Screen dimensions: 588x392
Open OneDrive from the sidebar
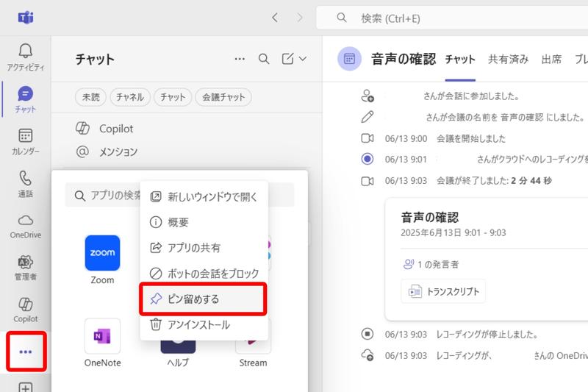point(26,227)
